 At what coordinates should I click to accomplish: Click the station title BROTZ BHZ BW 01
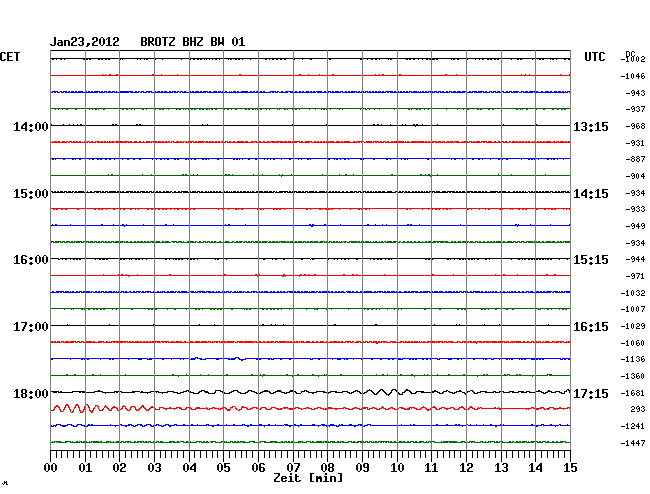coord(192,42)
